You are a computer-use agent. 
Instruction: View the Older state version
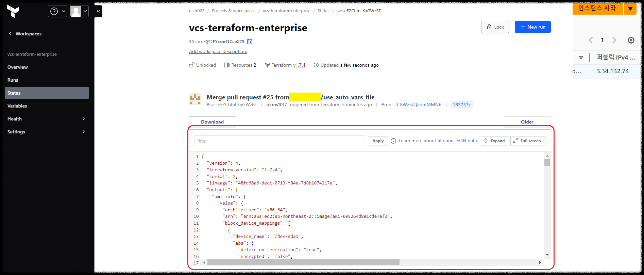click(527, 122)
